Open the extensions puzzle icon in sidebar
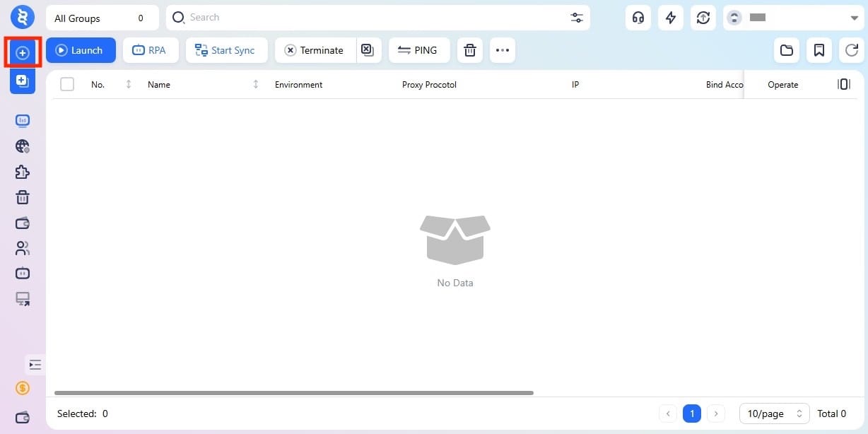Image resolution: width=868 pixels, height=434 pixels. click(23, 172)
